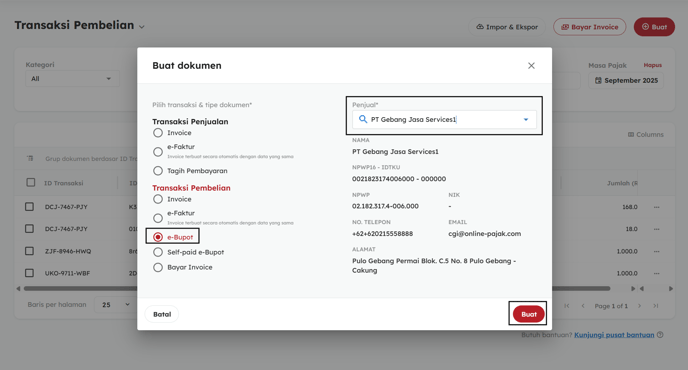This screenshot has width=688, height=370.
Task: Click the calendar icon in Masa Pajak field
Action: pos(598,80)
